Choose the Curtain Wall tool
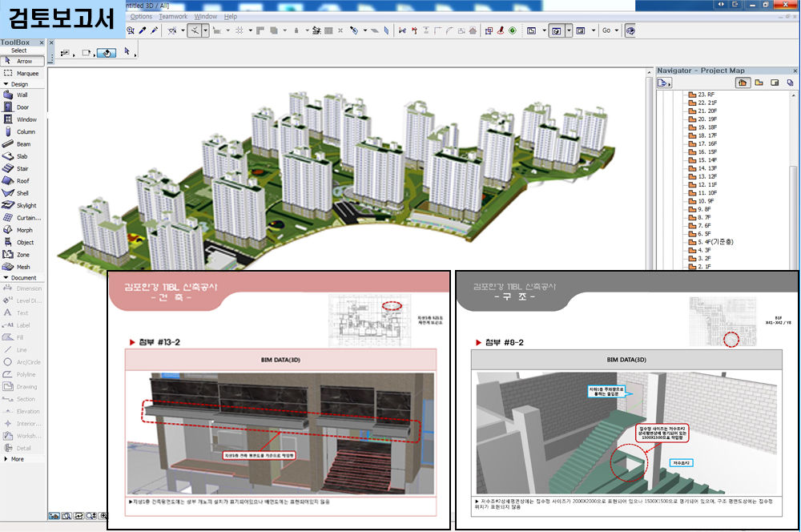 22,218
